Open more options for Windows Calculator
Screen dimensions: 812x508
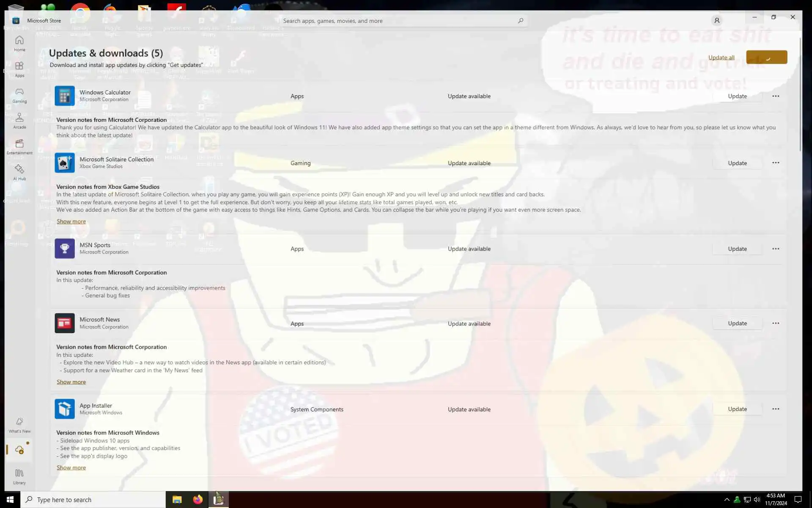[x=775, y=96]
